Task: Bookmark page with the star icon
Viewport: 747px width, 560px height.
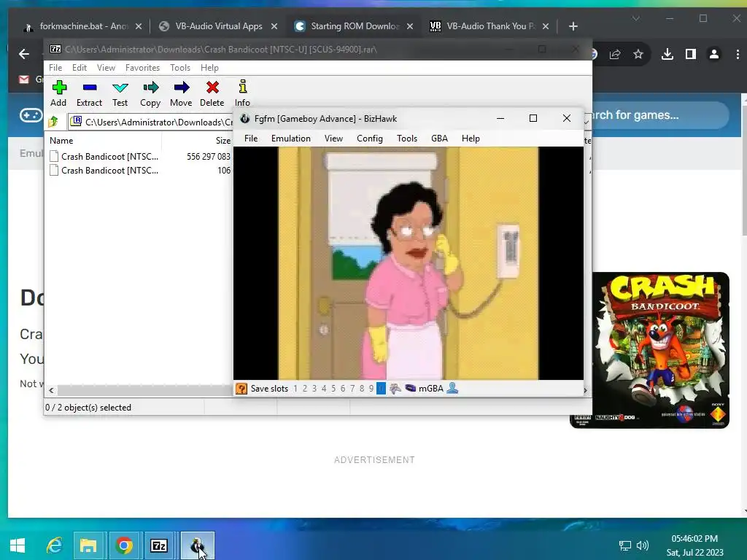Action: click(x=638, y=54)
